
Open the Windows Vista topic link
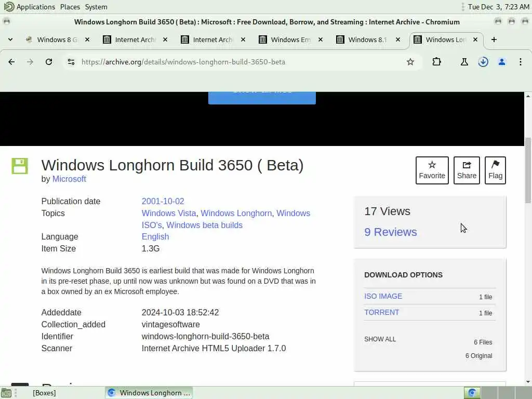pos(169,213)
